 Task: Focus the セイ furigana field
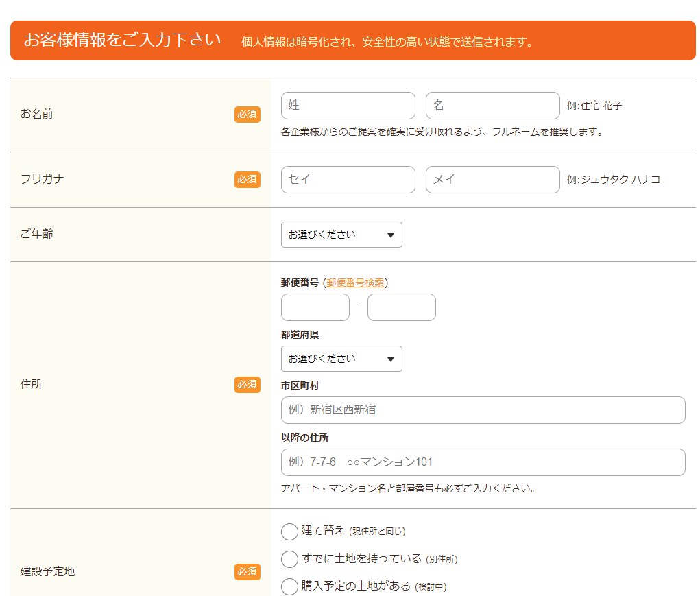tap(348, 180)
